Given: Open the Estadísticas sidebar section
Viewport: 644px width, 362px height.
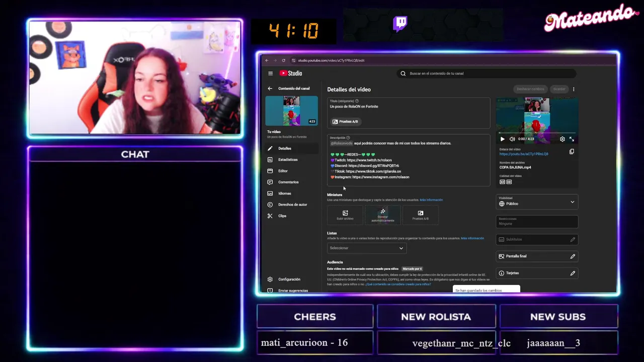Looking at the screenshot, I should 292,159.
